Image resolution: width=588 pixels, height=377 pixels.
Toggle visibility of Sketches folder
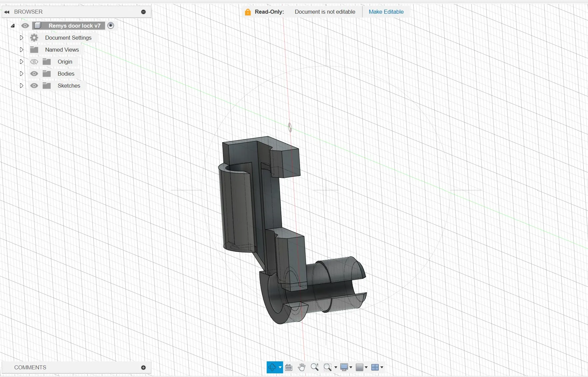coord(34,86)
